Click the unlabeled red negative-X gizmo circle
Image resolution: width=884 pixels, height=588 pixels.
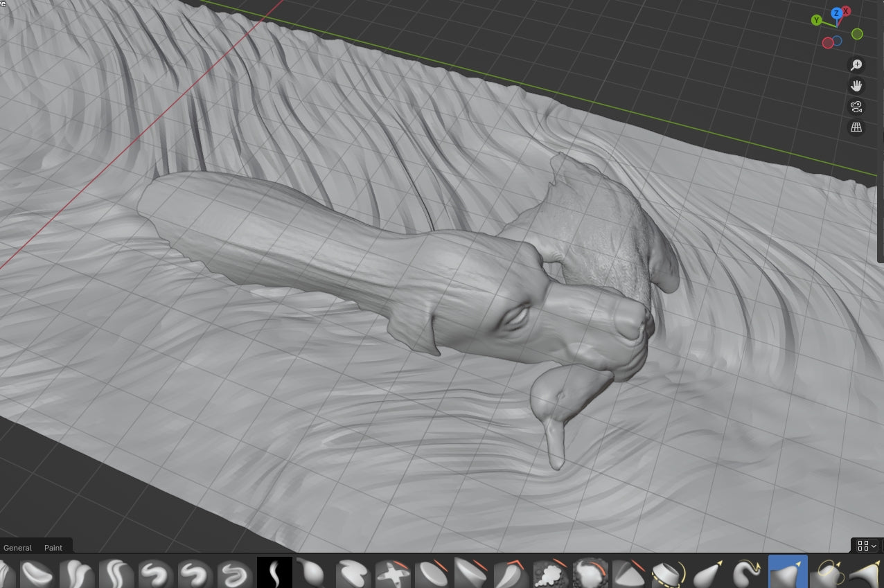[x=828, y=43]
